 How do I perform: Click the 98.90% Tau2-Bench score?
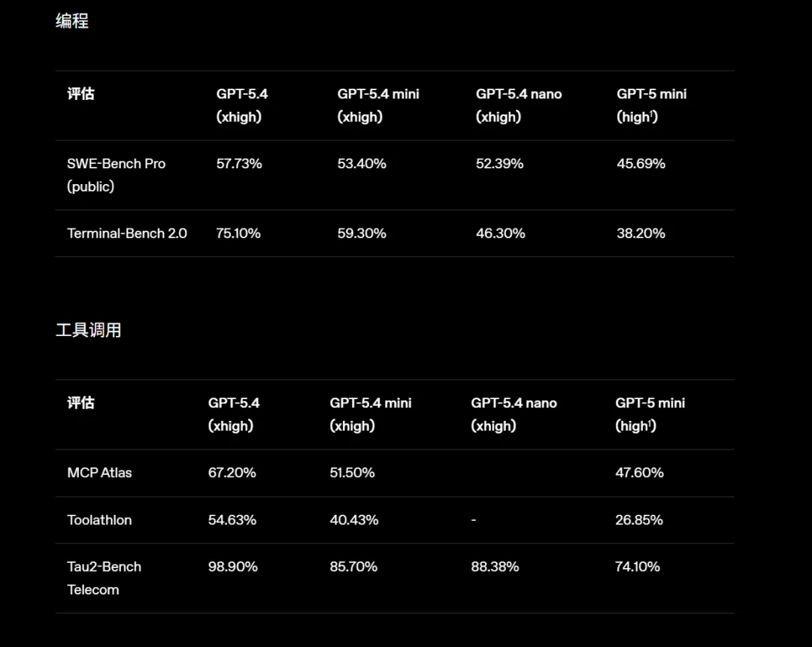click(233, 567)
